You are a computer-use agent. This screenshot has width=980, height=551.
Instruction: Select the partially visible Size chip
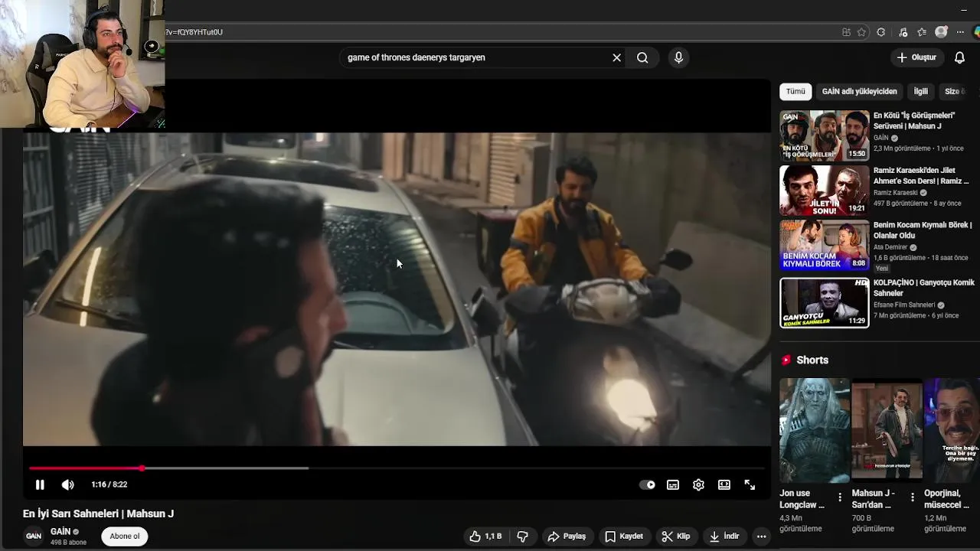point(955,91)
